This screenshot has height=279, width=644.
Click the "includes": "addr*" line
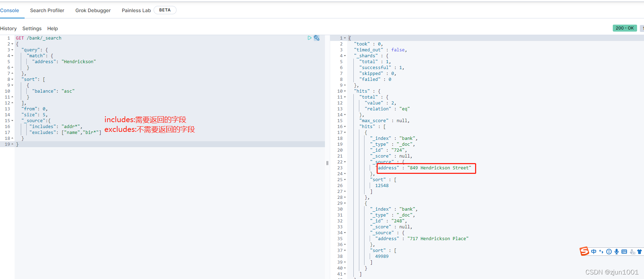pyautogui.click(x=56, y=127)
